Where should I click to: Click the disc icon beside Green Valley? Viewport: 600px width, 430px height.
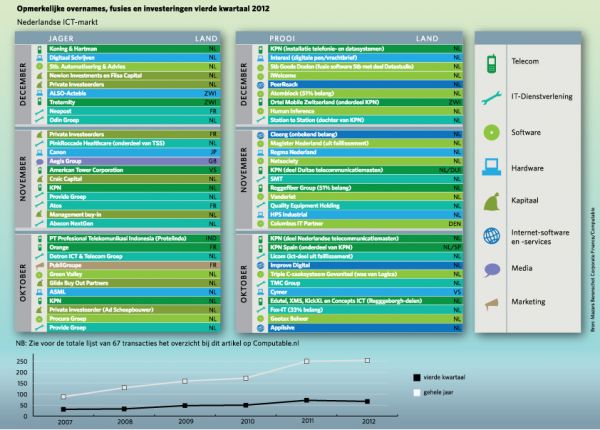click(x=39, y=274)
